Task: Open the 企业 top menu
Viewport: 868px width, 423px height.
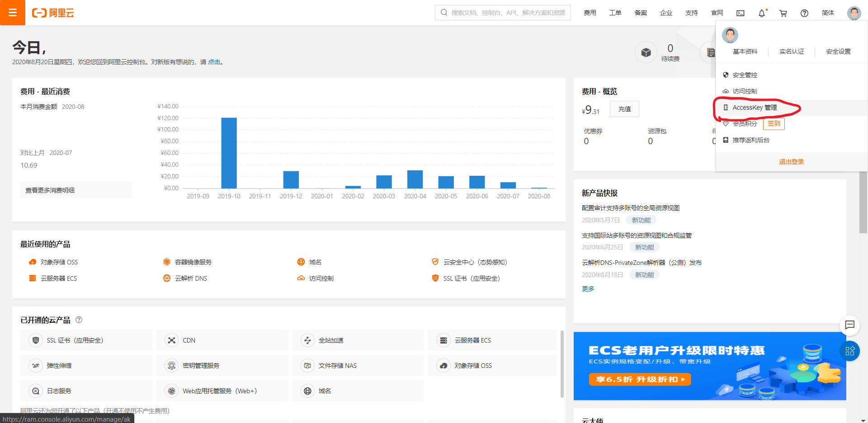Action: coord(666,13)
